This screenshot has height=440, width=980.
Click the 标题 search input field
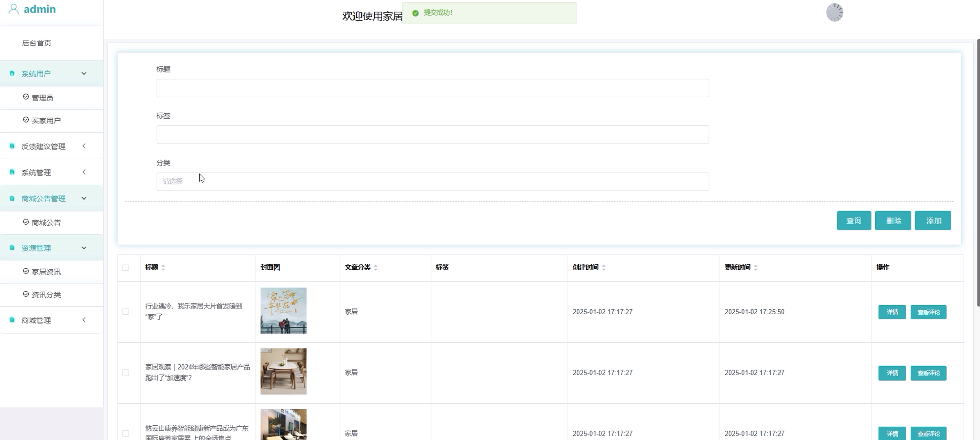432,88
